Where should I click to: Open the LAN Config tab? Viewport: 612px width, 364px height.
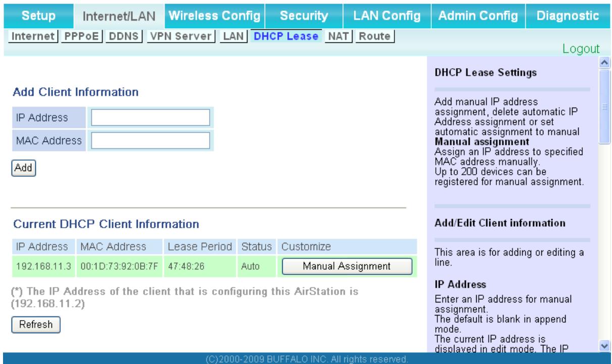pos(387,16)
